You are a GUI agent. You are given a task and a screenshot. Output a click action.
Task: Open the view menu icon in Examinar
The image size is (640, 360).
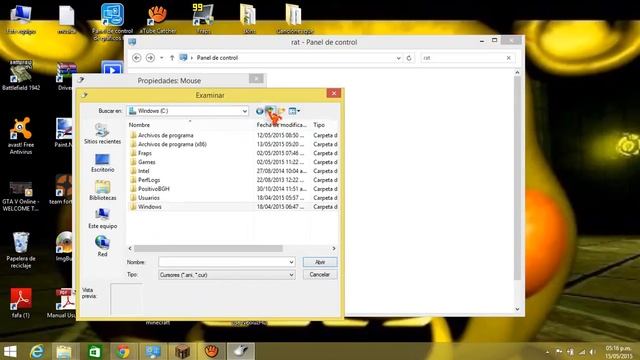pos(294,111)
